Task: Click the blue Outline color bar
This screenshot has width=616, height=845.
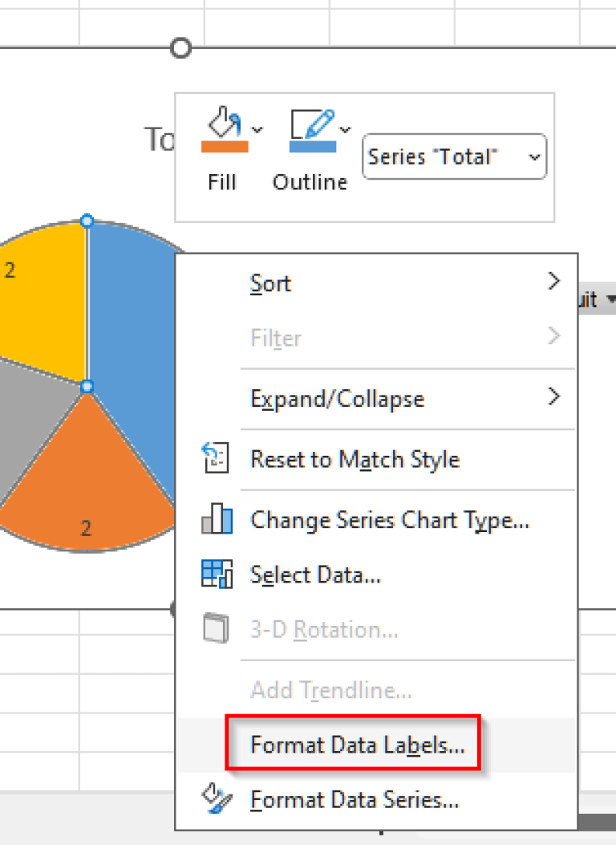Action: (x=312, y=147)
